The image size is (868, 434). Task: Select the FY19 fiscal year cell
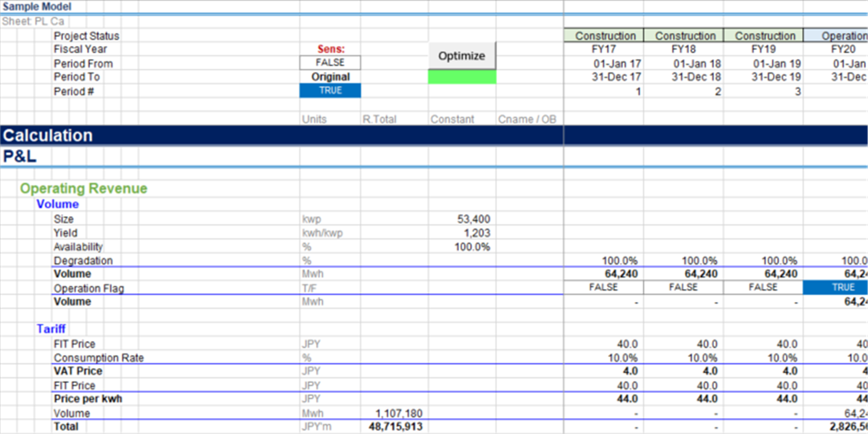[763, 49]
